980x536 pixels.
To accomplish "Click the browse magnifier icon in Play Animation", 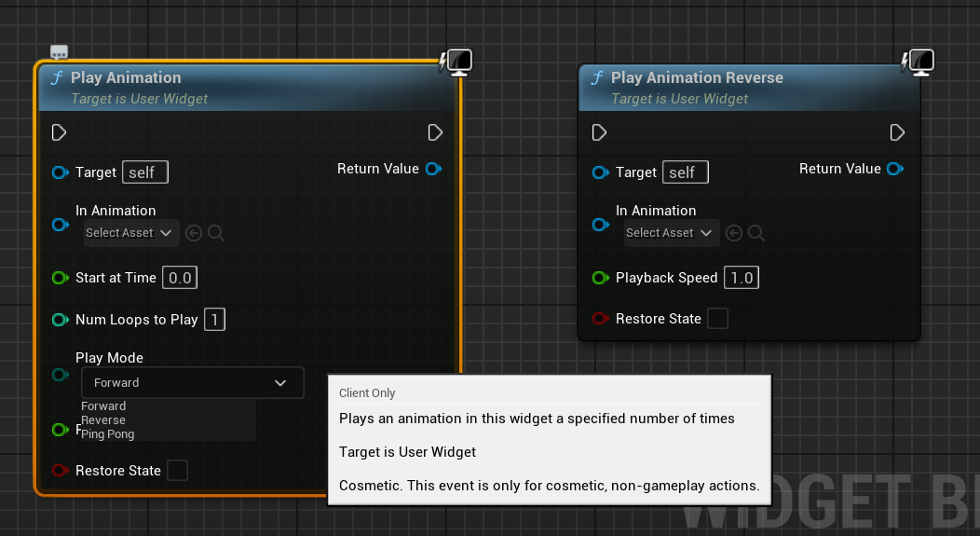I will [216, 233].
